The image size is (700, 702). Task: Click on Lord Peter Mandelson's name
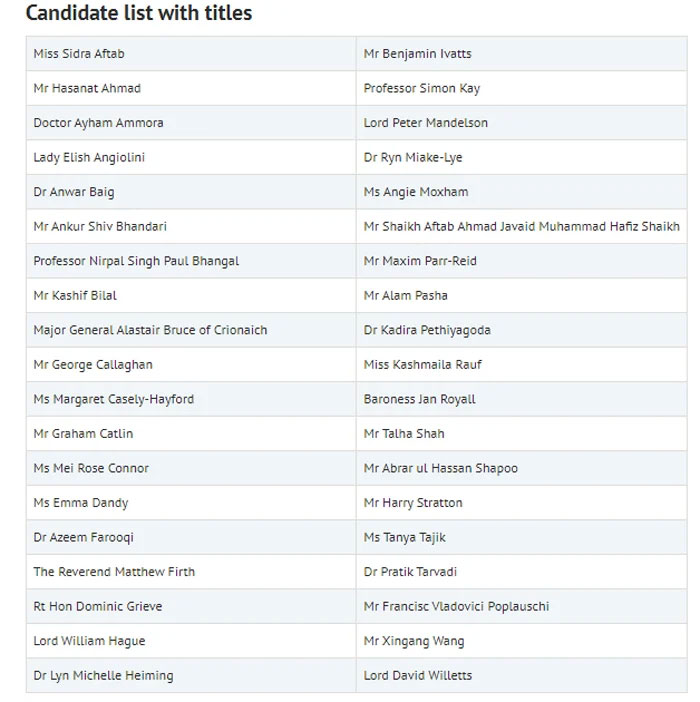tap(426, 123)
